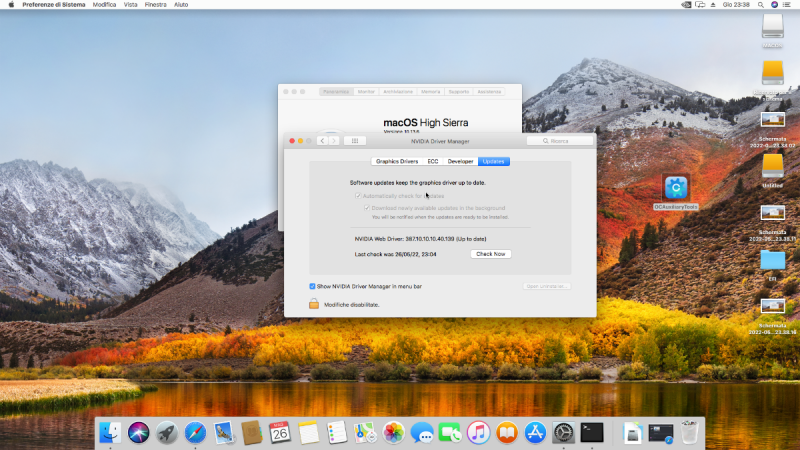Click the lock icon to enable changes
800x450 pixels.
pos(313,304)
